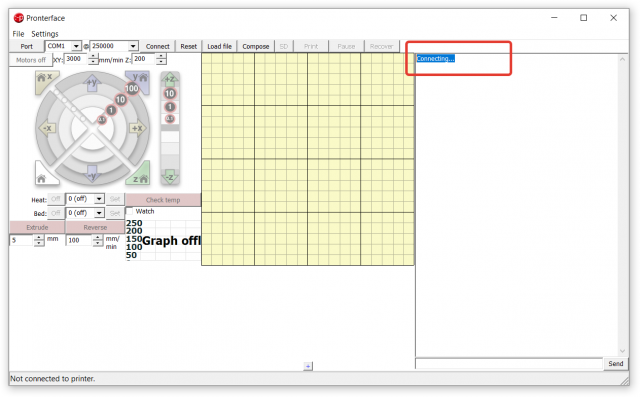Viewport: 640px width, 397px height.
Task: Click the Connect button
Action: (158, 47)
